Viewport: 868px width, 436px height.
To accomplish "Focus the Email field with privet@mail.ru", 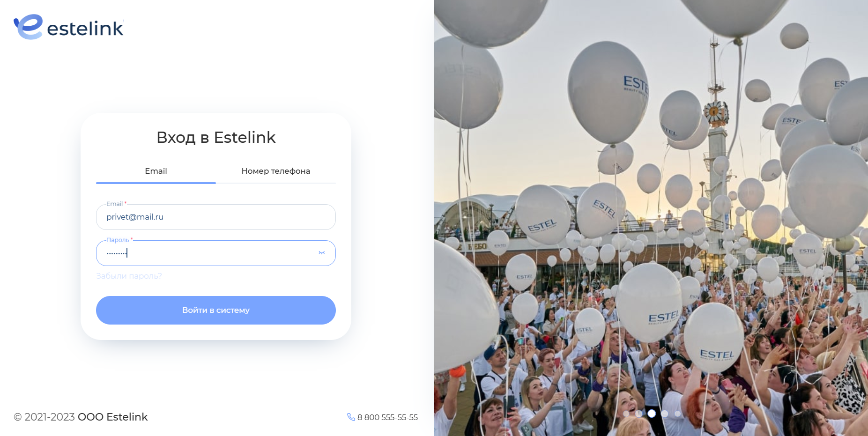I will pos(216,217).
